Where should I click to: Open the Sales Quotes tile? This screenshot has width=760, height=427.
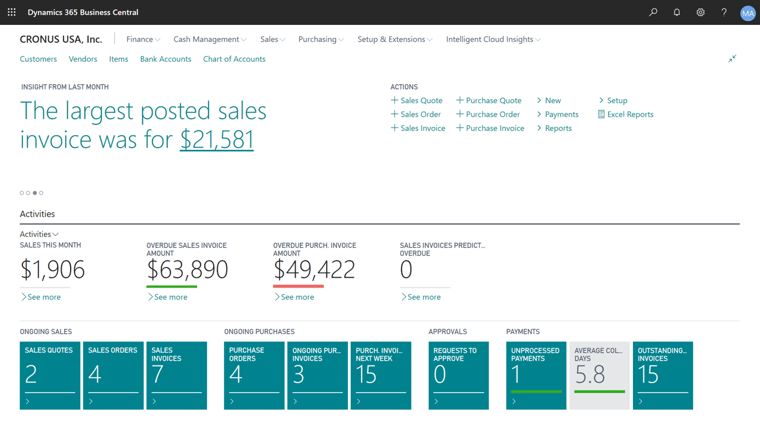(x=50, y=376)
